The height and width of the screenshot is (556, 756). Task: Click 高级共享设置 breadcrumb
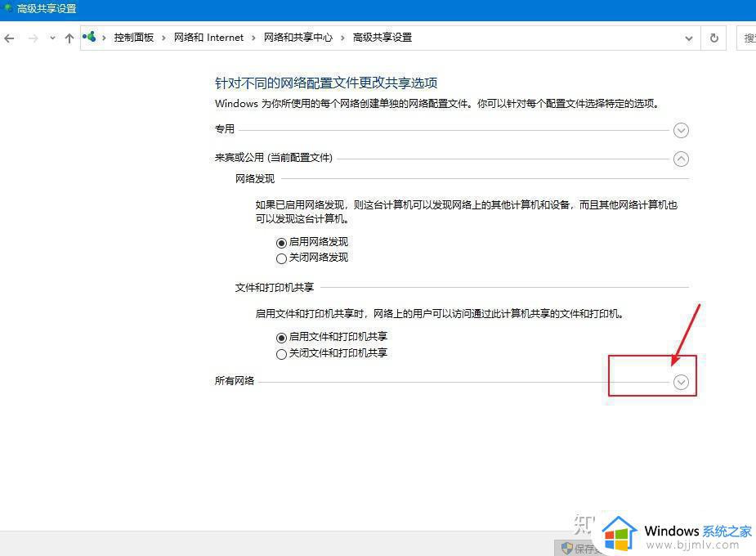coord(382,38)
